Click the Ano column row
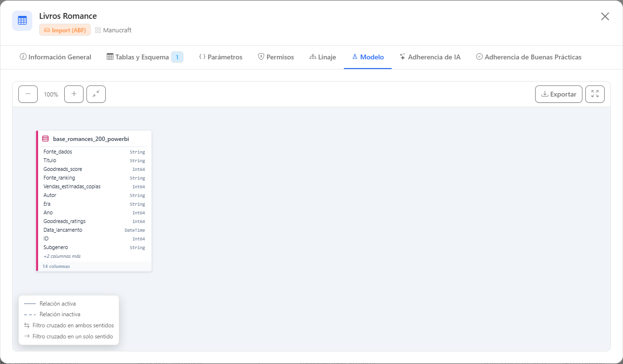Image resolution: width=623 pixels, height=364 pixels. coord(94,212)
